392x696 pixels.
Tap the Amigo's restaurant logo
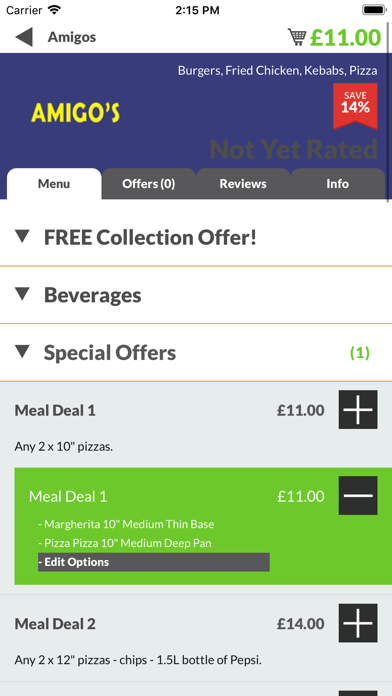75,113
